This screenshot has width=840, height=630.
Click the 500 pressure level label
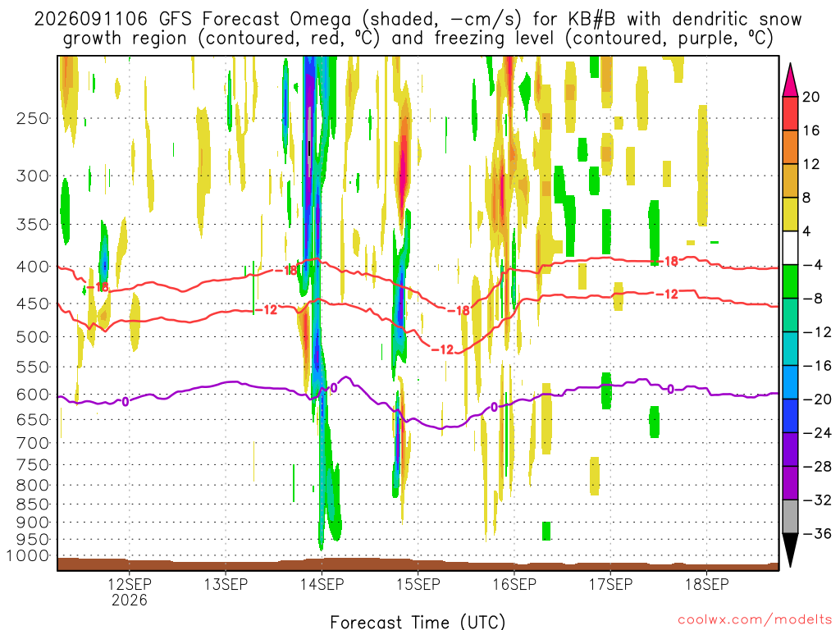coord(33,337)
